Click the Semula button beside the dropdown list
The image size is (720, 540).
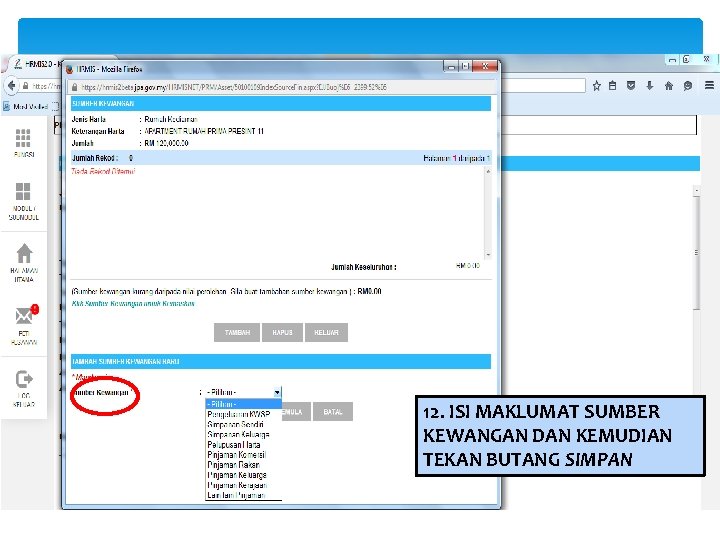[x=296, y=412]
